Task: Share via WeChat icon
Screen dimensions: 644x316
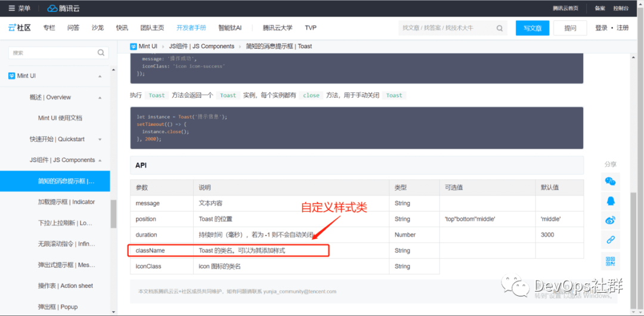Action: [x=611, y=181]
